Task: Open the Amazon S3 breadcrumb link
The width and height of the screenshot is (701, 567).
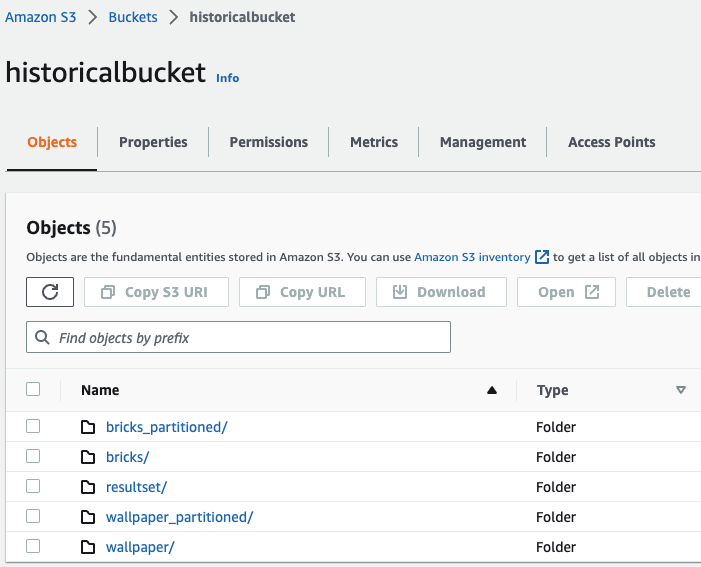Action: [x=38, y=17]
